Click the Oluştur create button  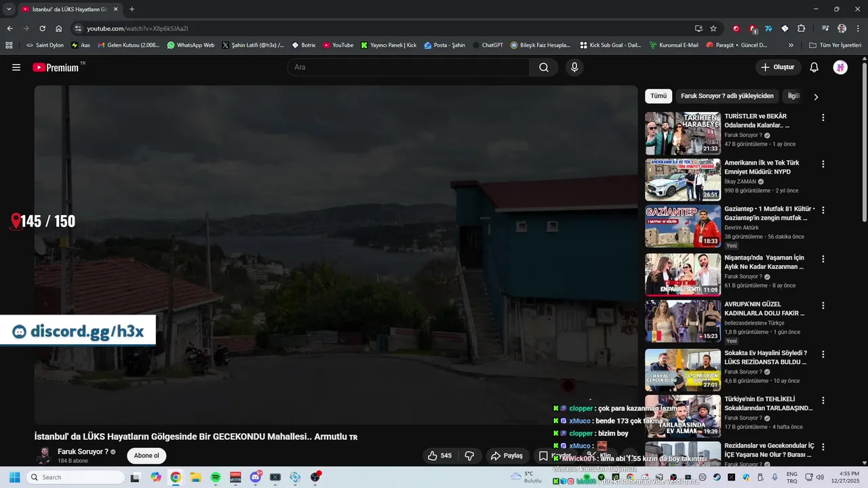[x=778, y=67]
